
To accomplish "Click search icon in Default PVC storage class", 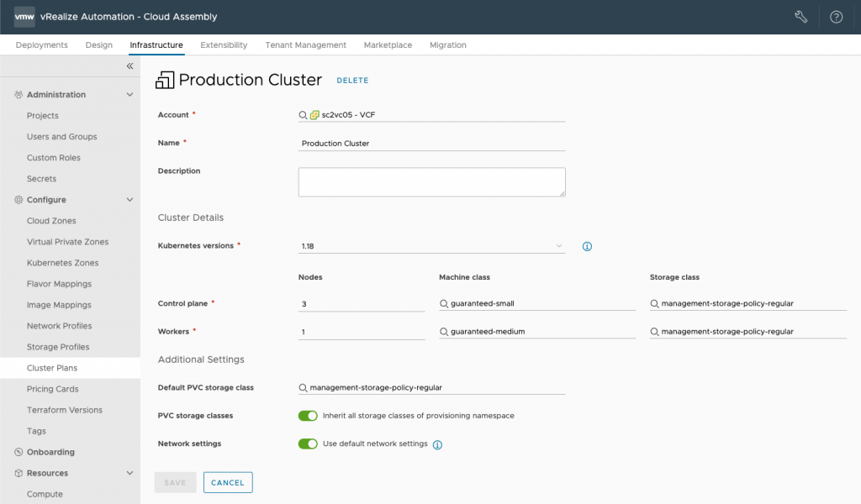I will [x=303, y=388].
